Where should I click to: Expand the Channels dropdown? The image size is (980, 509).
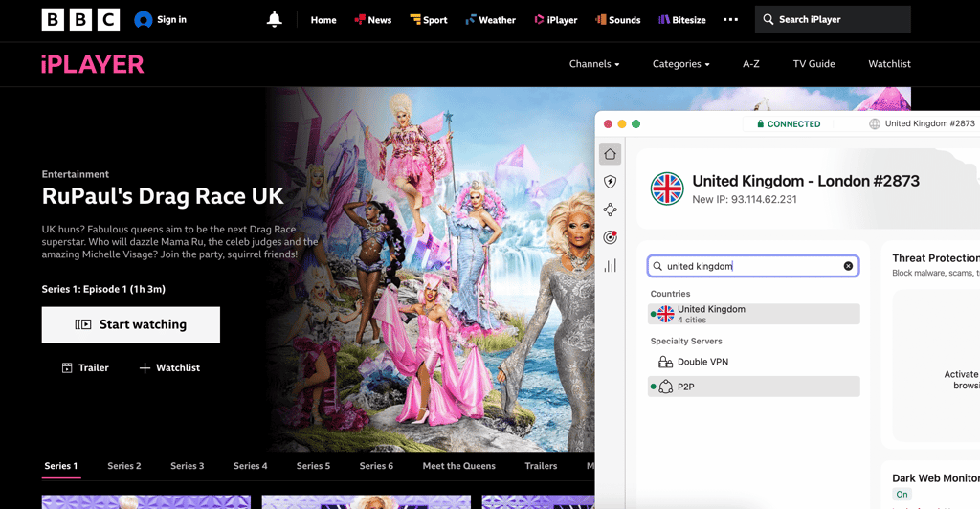[x=594, y=64]
